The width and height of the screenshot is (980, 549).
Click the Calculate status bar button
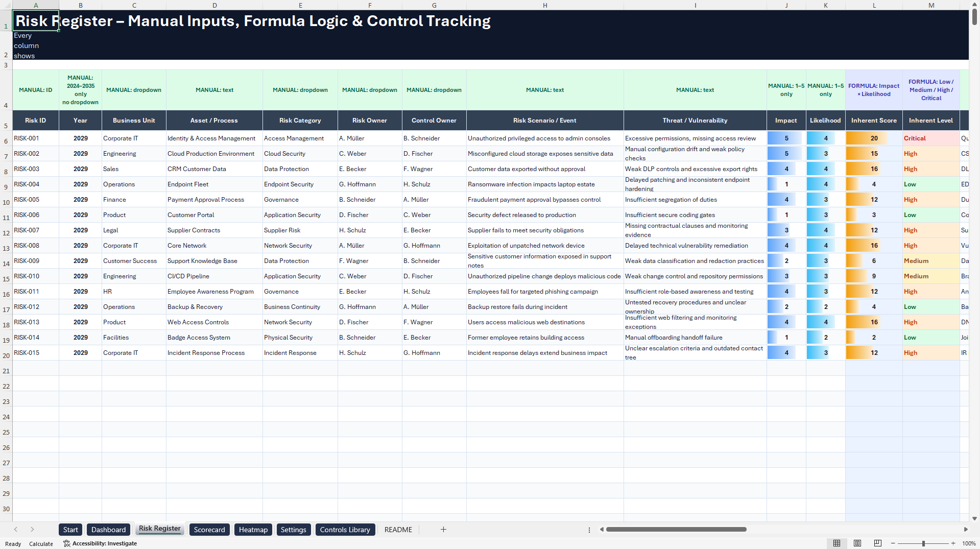(x=41, y=544)
